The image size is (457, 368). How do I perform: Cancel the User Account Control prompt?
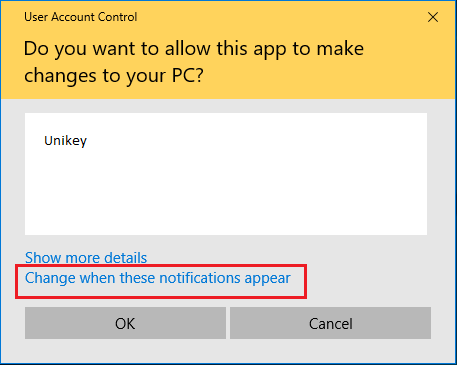(330, 323)
